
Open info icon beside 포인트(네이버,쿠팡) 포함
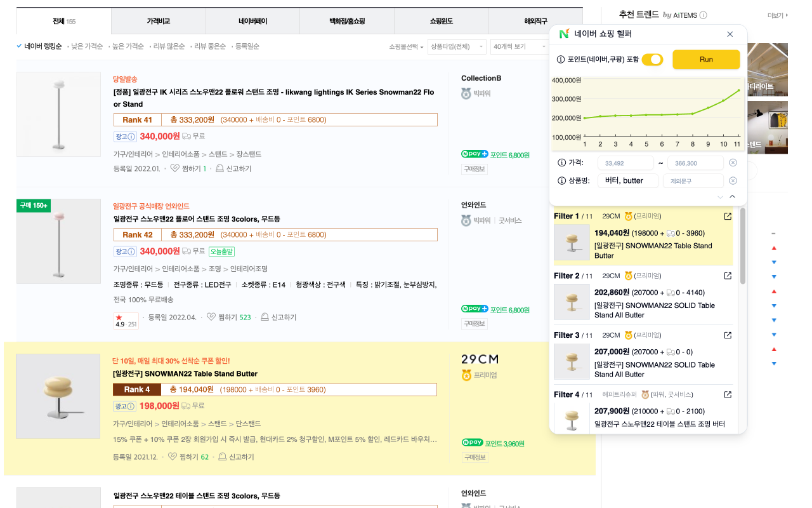(561, 60)
